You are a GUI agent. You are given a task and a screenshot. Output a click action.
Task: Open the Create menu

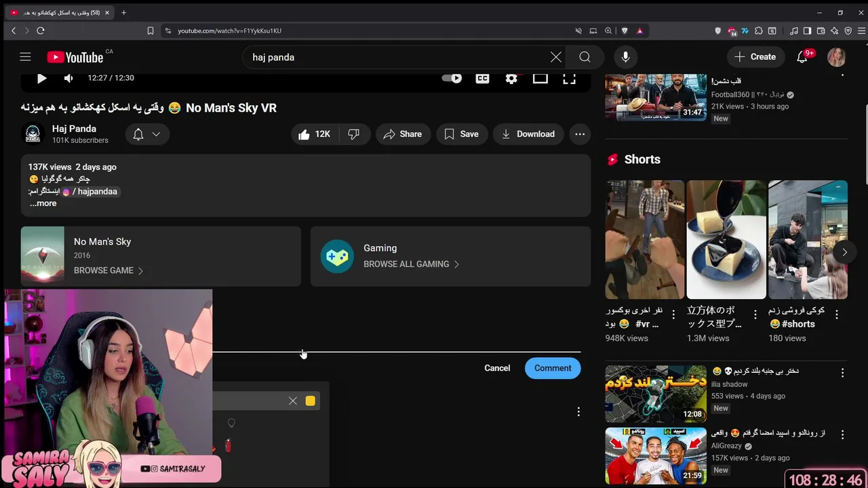tap(755, 57)
